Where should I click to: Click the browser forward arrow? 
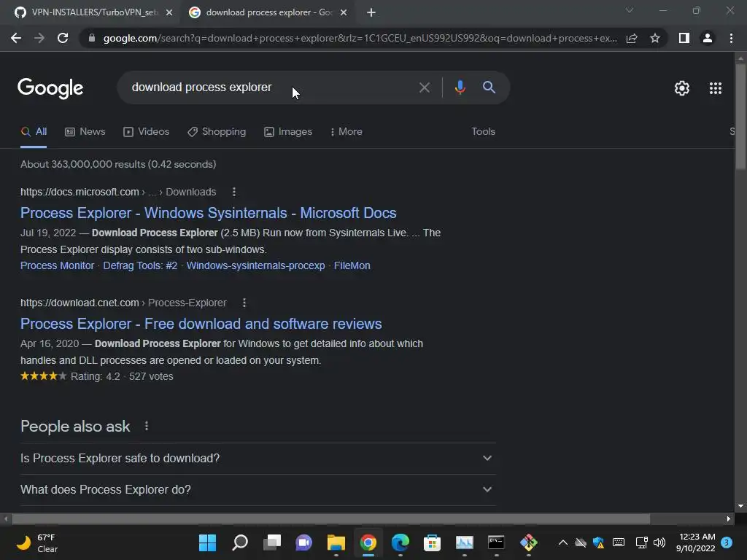(x=39, y=38)
